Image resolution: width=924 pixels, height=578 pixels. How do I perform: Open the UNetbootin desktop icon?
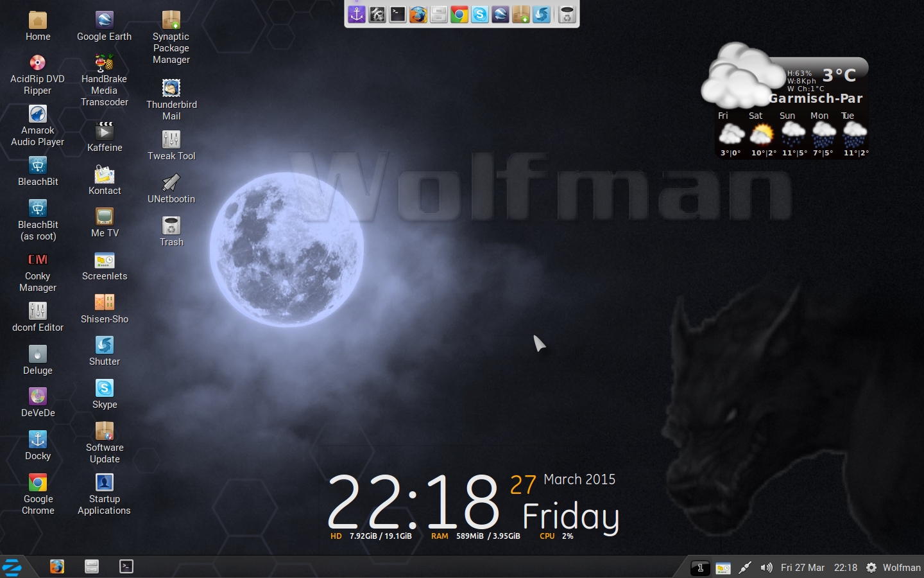(x=171, y=183)
